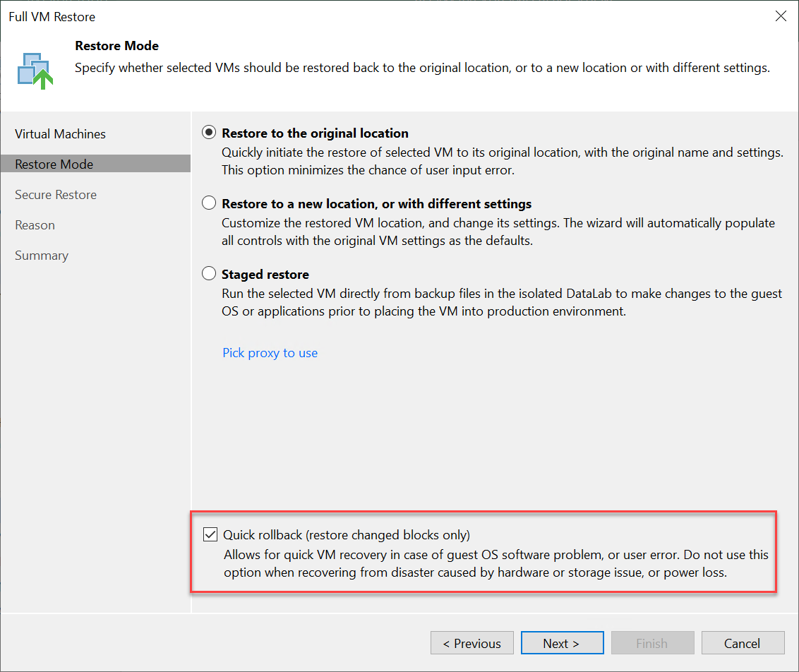Click the Next button
Screen dimensions: 799x672
coord(562,643)
